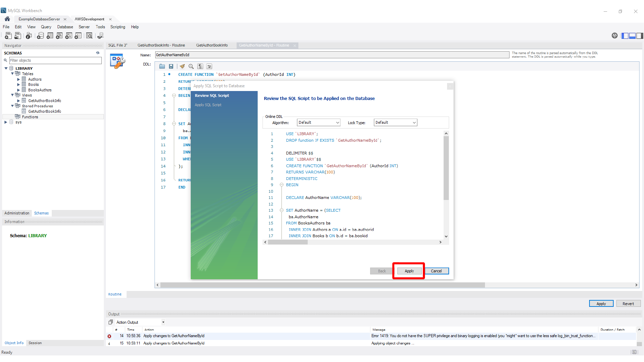Expand the BooksAuthors table node
The height and width of the screenshot is (362, 644).
click(19, 90)
